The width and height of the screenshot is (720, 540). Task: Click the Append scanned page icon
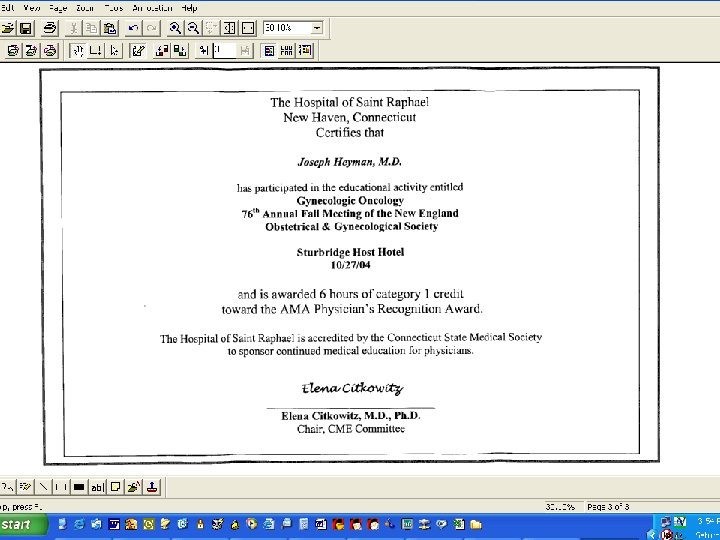[50, 50]
